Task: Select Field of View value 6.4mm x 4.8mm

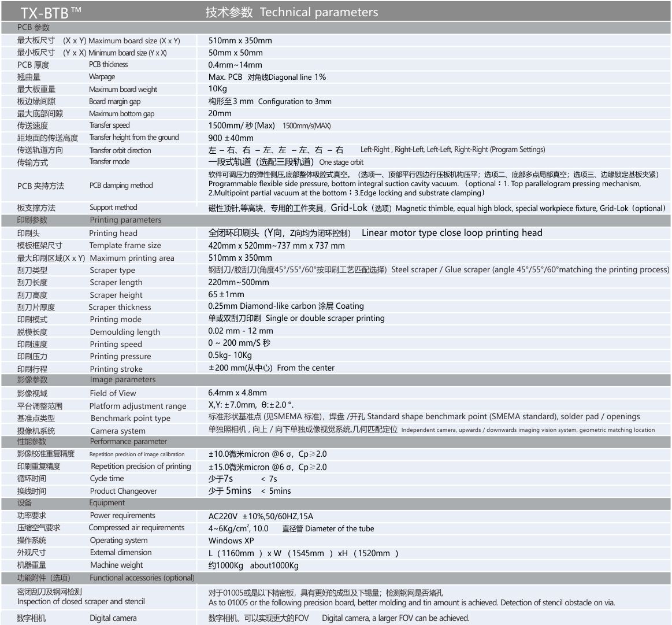Action: pos(237,393)
